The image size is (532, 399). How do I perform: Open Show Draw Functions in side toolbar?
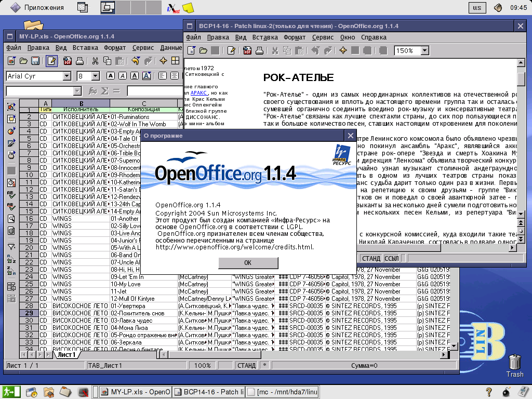[11, 143]
